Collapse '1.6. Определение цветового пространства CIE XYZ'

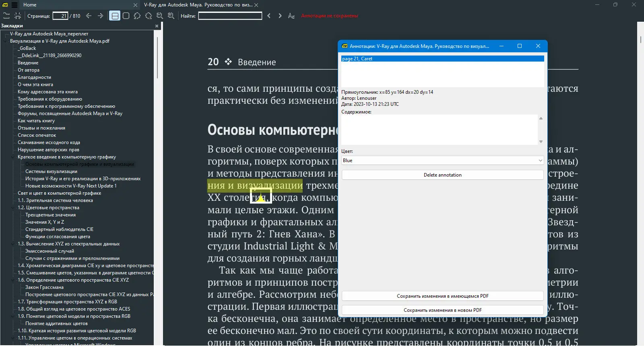13,280
